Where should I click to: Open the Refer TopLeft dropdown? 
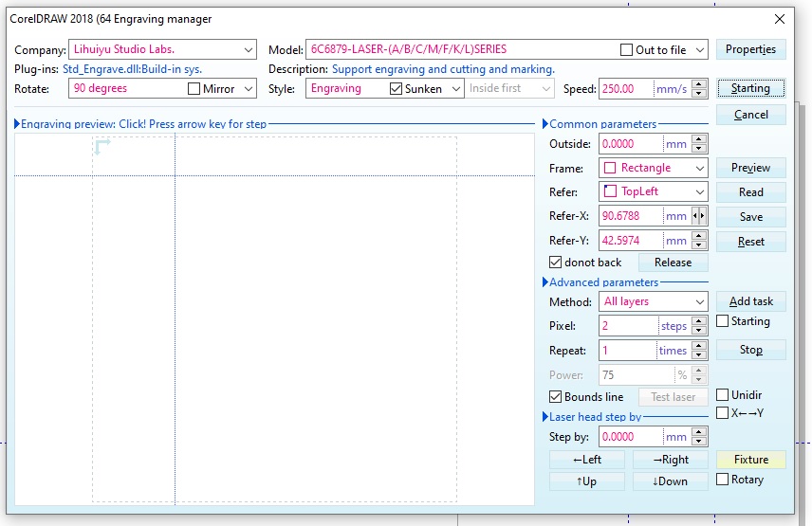700,191
